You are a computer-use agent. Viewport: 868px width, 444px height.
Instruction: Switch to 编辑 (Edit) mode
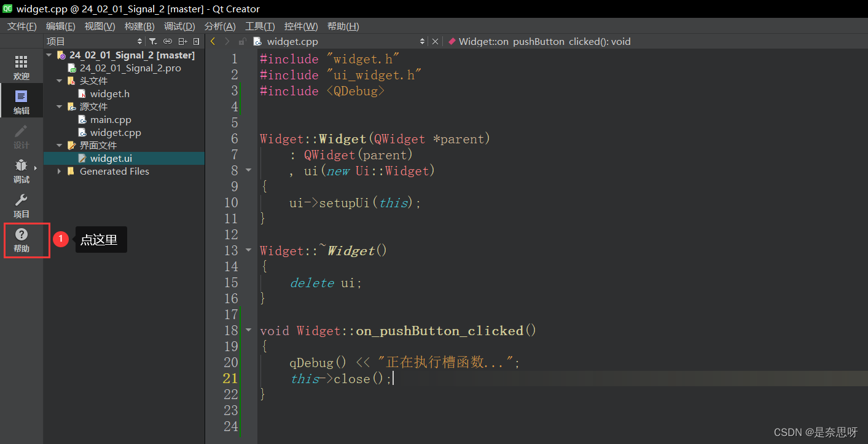tap(22, 102)
